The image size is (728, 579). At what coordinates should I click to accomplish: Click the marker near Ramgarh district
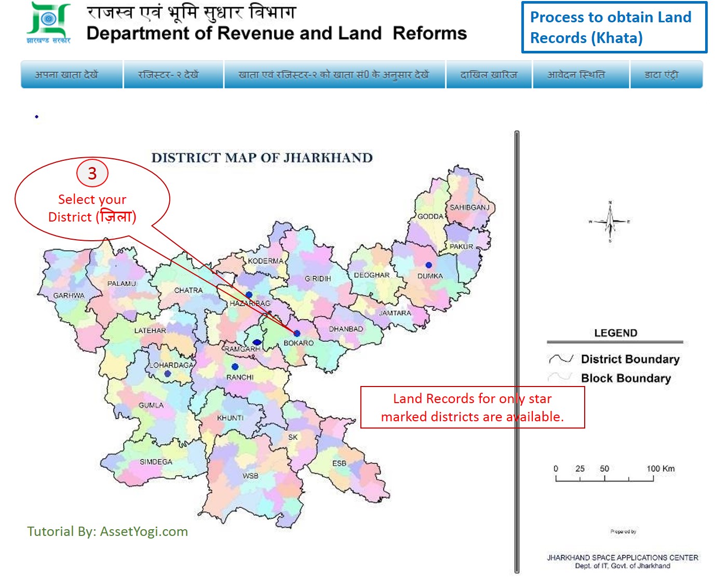pos(257,341)
